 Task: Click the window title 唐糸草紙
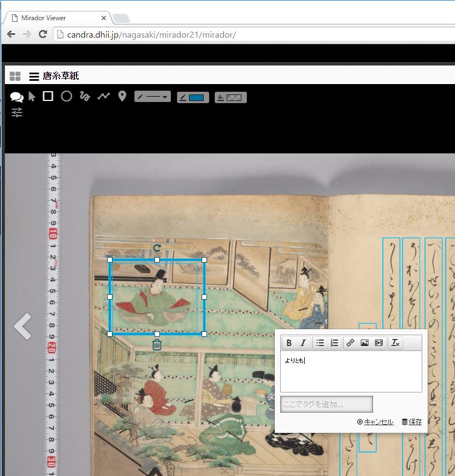click(x=61, y=76)
